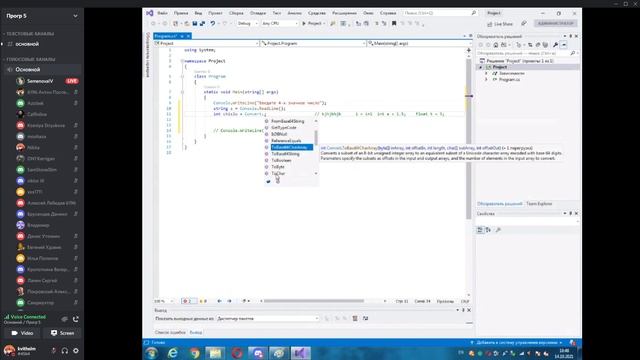Click Undo toolbar icon

click(x=213, y=24)
